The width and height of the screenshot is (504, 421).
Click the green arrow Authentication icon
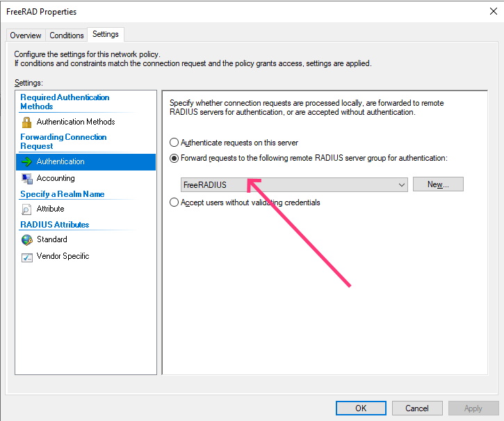26,161
